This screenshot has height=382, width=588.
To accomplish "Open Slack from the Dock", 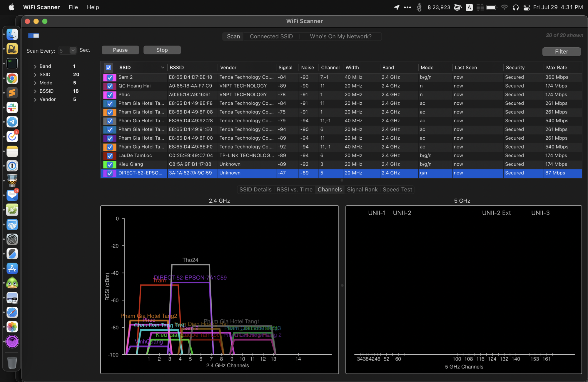I will pos(12,107).
